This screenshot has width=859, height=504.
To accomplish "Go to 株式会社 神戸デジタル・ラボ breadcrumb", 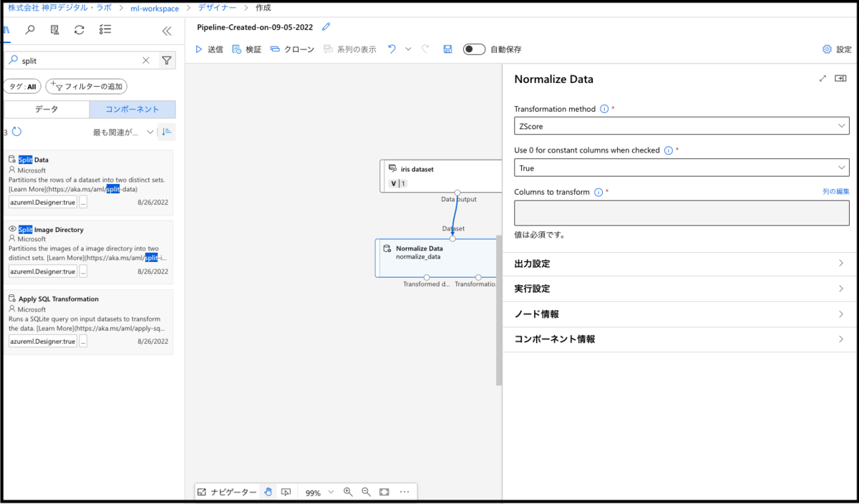I will click(x=59, y=8).
